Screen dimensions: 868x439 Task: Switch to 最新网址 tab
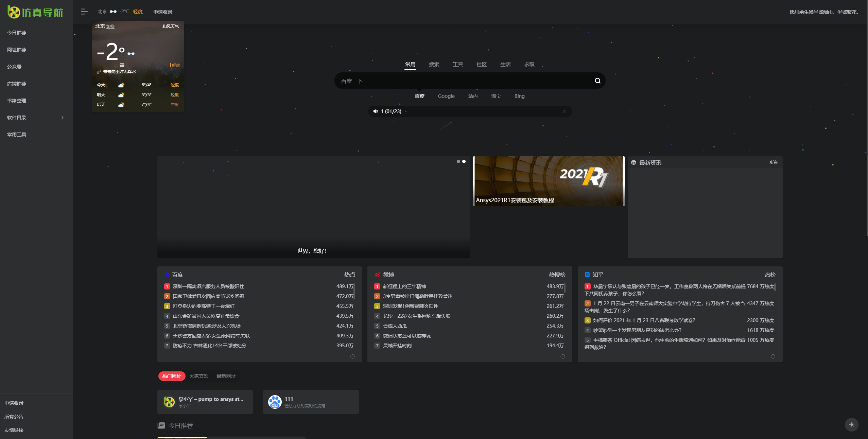226,376
